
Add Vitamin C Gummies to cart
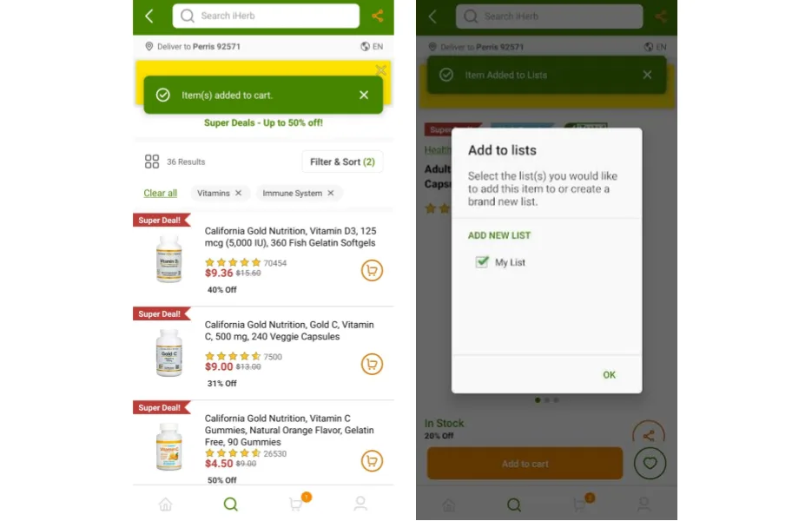[x=372, y=461]
